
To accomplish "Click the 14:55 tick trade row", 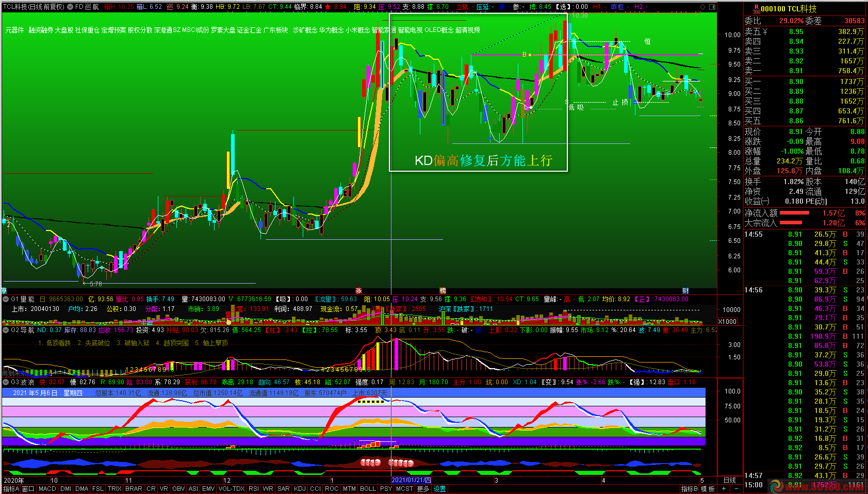I will (805, 234).
